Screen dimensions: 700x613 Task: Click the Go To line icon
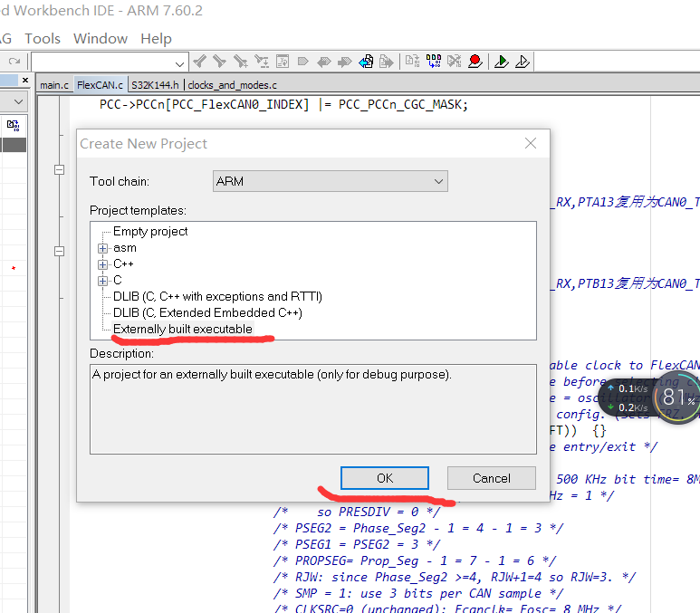pos(283,62)
